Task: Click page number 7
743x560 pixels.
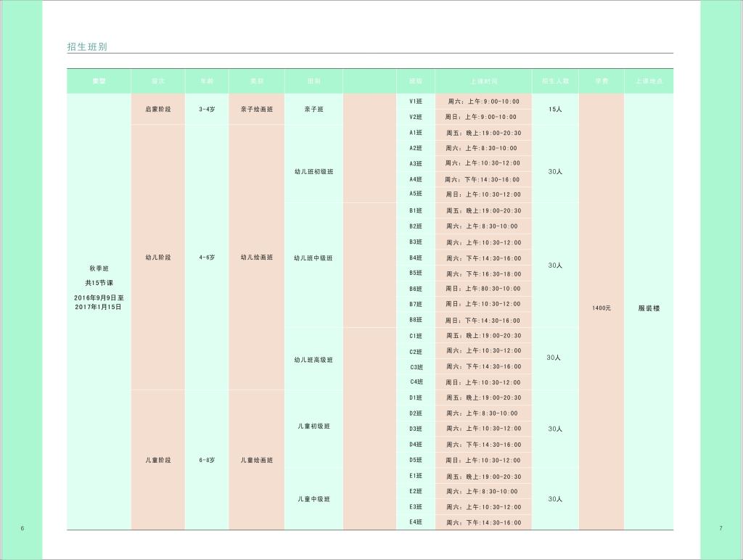Action: coord(721,528)
